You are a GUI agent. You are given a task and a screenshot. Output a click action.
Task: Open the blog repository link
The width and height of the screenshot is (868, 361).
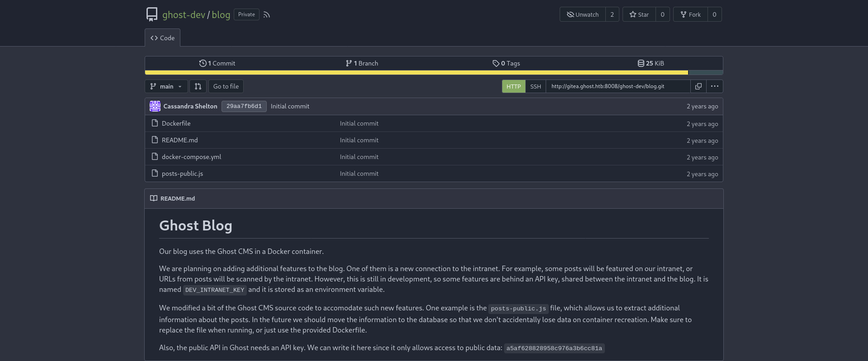coord(221,14)
